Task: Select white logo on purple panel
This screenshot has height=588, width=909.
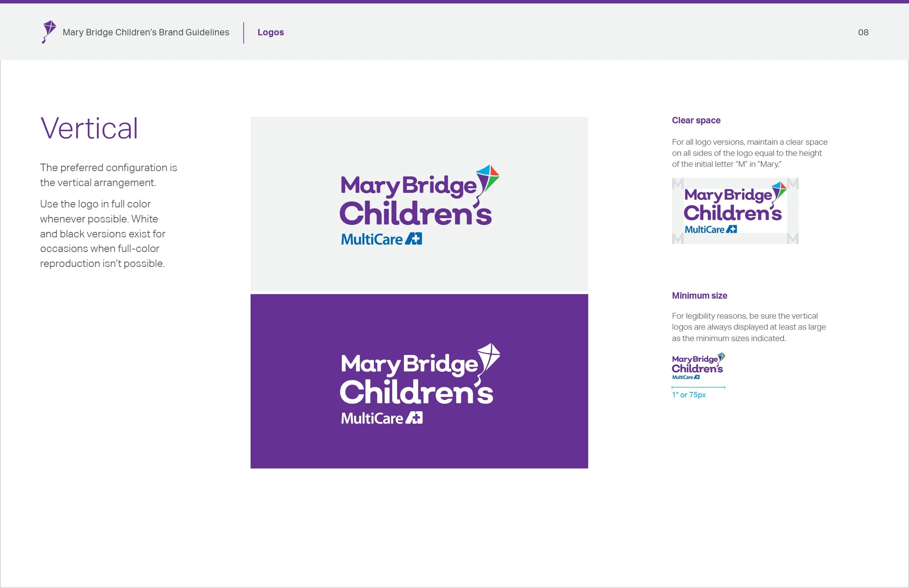Action: pyautogui.click(x=420, y=384)
